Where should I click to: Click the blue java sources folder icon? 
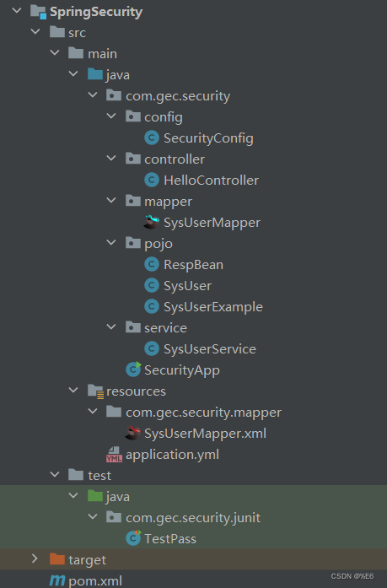click(95, 74)
